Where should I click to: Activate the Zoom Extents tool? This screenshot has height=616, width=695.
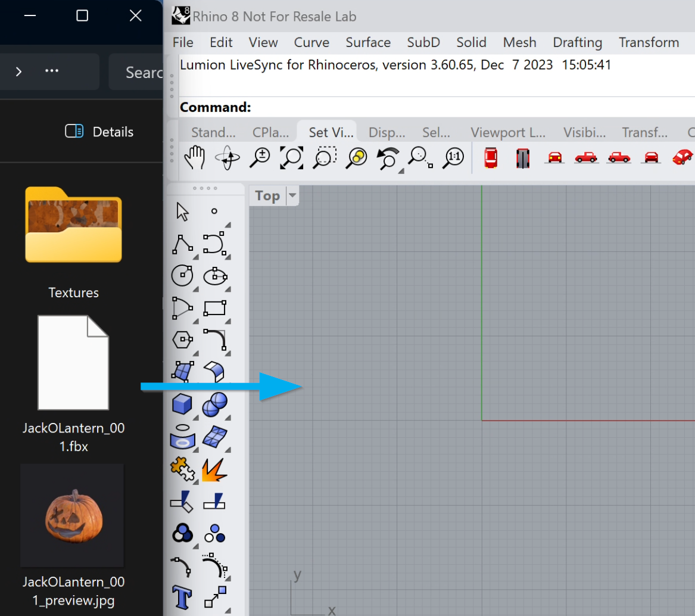pos(292,158)
